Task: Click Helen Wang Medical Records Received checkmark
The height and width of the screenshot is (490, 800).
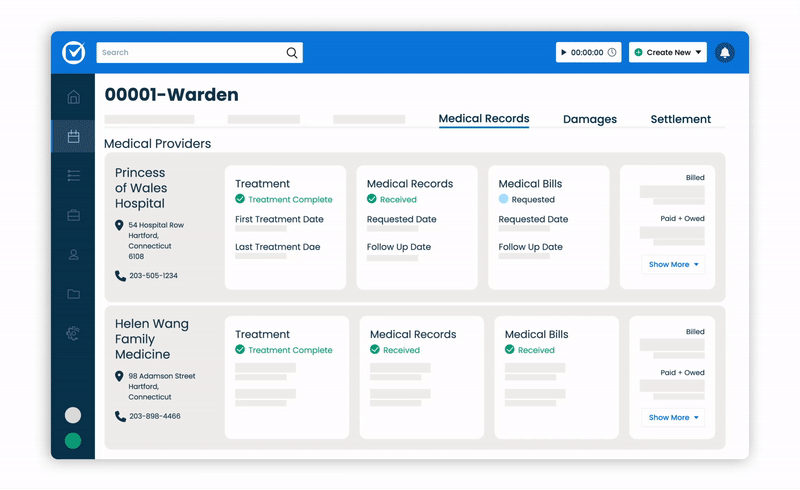Action: coord(374,349)
